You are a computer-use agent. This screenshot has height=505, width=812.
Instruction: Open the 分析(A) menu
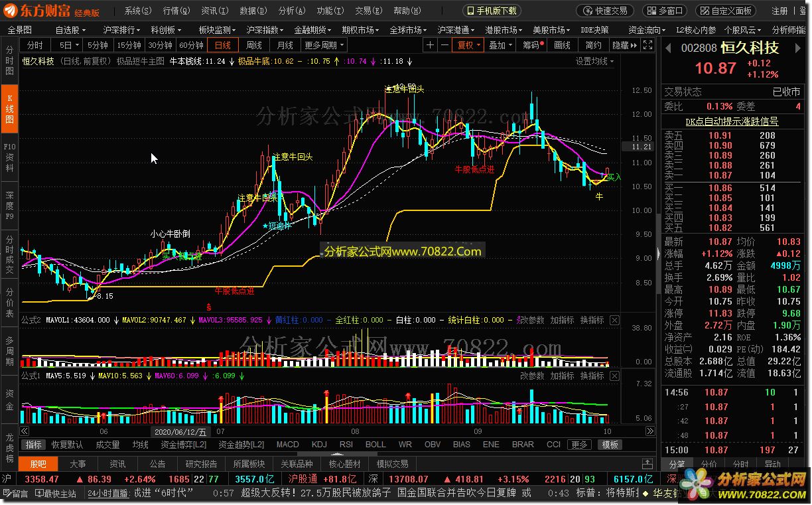[x=290, y=11]
